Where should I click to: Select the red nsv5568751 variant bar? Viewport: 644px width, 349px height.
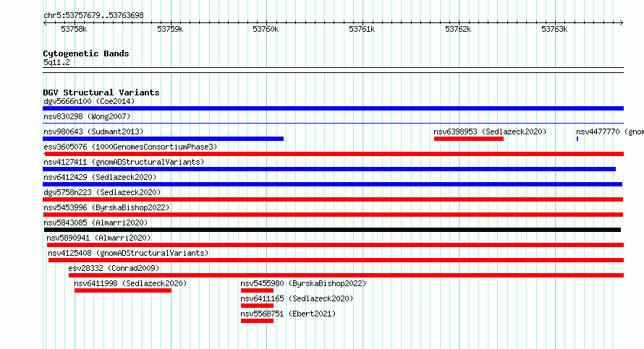[257, 321]
